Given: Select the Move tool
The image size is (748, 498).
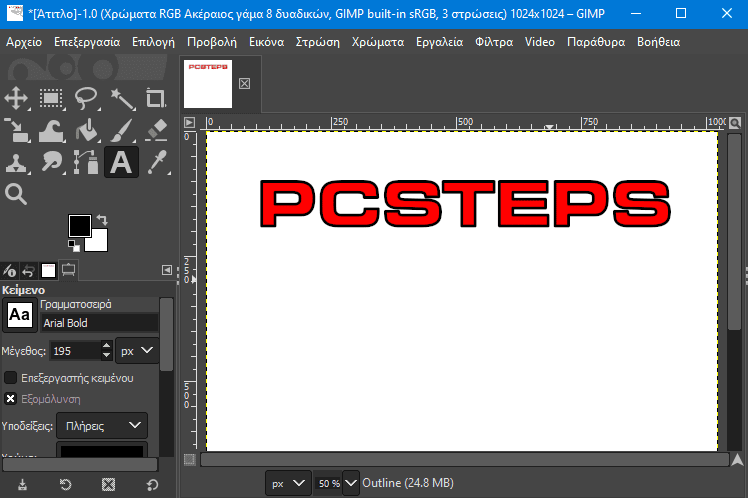Looking at the screenshot, I should tap(17, 98).
